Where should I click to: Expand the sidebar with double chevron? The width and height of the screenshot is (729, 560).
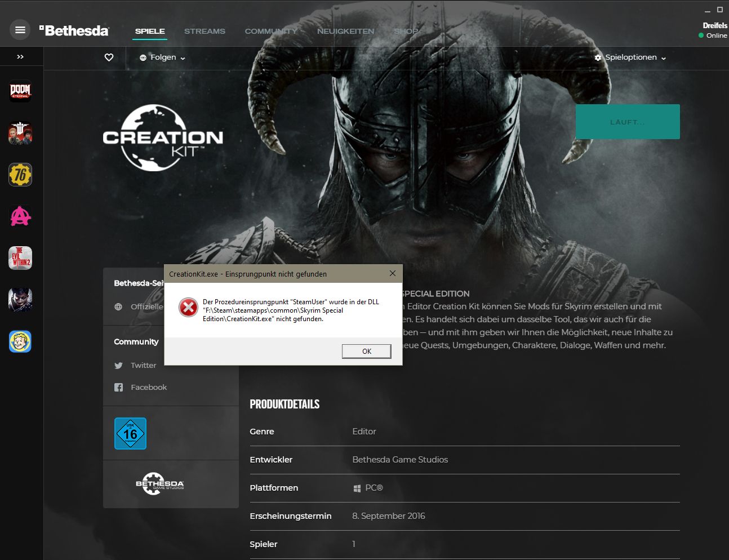20,57
